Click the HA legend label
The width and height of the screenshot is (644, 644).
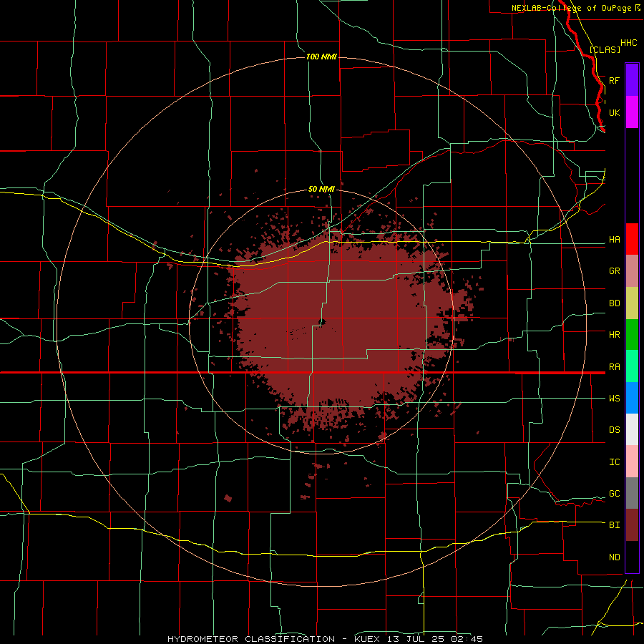coord(614,240)
